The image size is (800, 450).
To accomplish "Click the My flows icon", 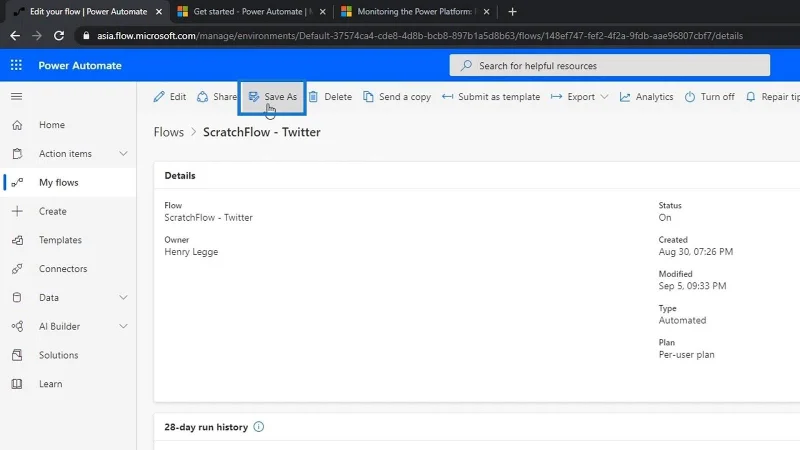I will click(x=17, y=182).
